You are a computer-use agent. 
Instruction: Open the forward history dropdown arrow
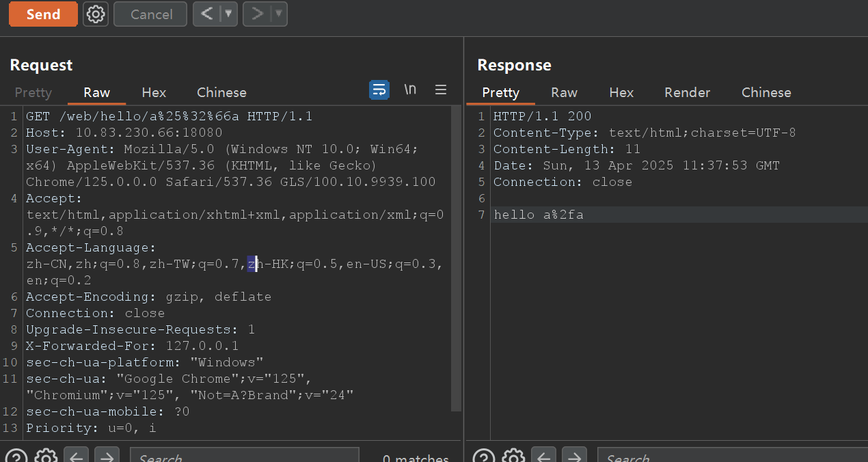[279, 14]
